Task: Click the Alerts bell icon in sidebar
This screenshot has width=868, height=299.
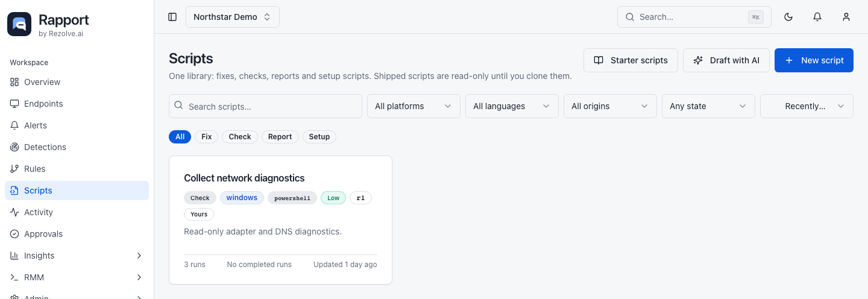Action: click(x=14, y=125)
